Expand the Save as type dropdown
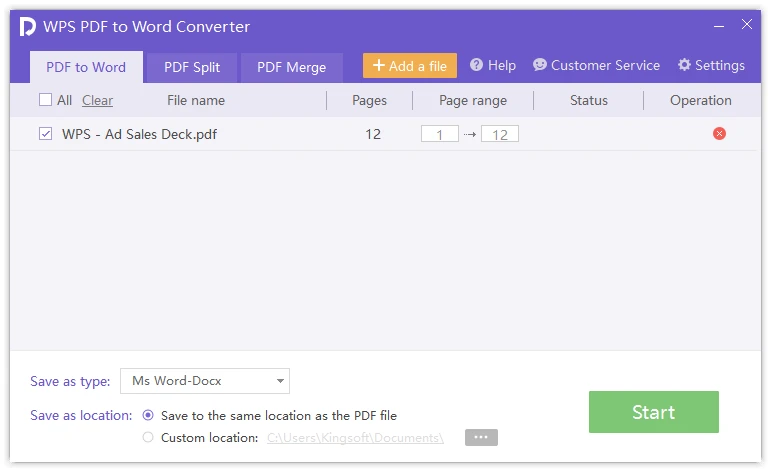This screenshot has height=472, width=771. pyautogui.click(x=205, y=381)
